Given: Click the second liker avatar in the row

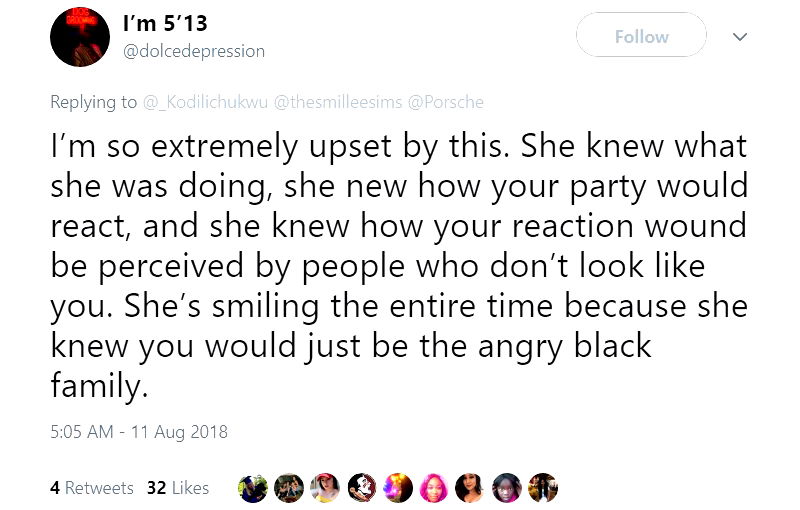Looking at the screenshot, I should point(289,487).
